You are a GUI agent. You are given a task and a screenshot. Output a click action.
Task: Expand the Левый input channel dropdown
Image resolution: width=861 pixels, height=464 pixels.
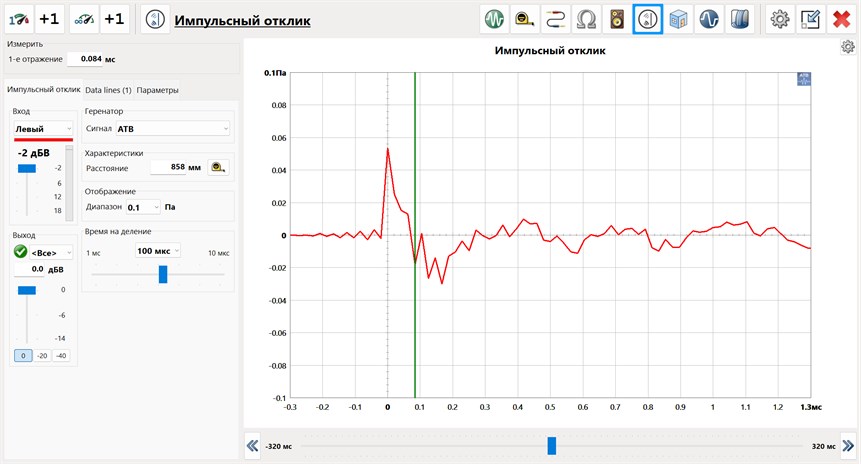pyautogui.click(x=43, y=129)
